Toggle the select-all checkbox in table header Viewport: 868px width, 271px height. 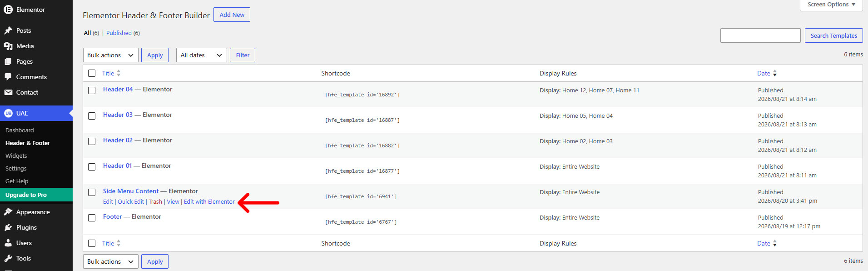click(92, 73)
